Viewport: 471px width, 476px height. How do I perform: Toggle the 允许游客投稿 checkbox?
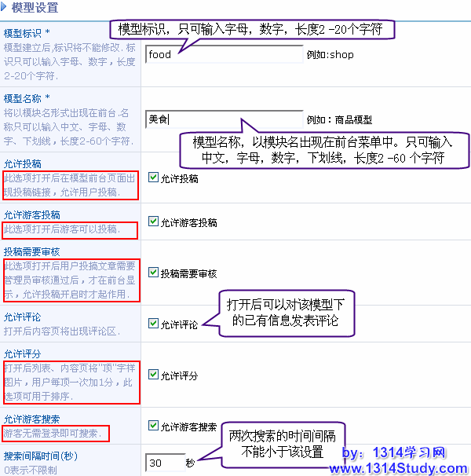(153, 222)
